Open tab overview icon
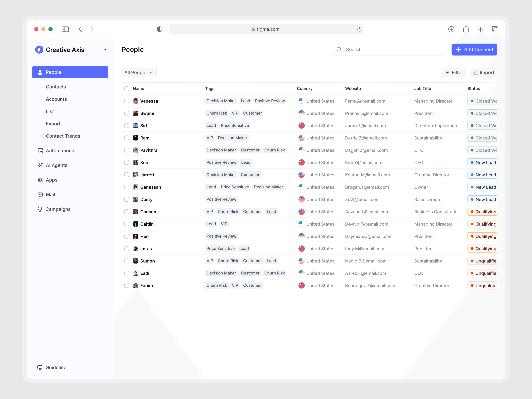Image resolution: width=532 pixels, height=399 pixels. tap(495, 29)
